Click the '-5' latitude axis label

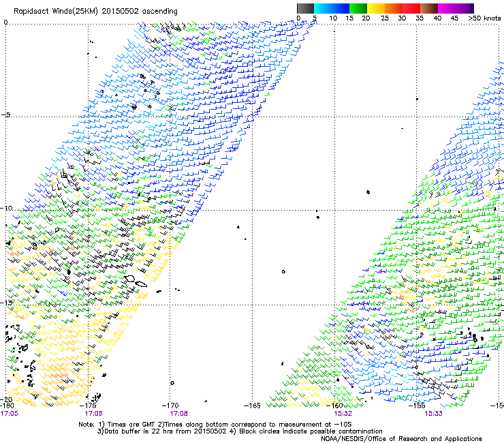5,114
